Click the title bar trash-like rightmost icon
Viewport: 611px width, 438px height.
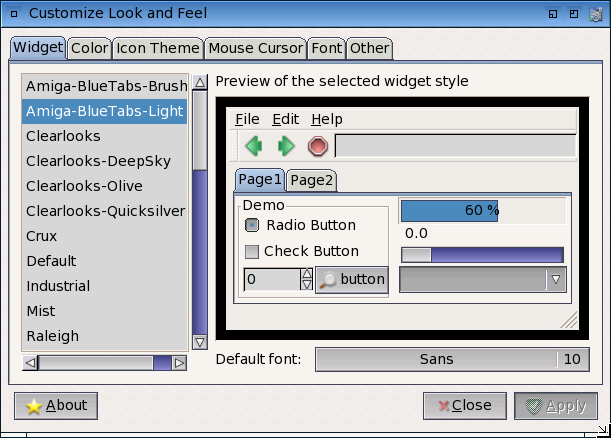point(596,14)
